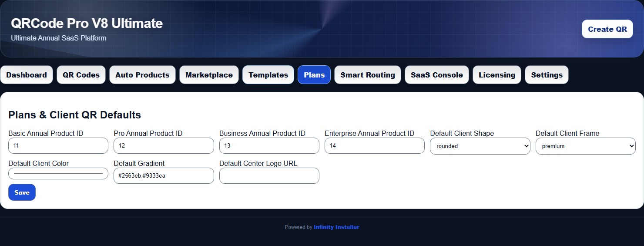Save the plan defaults

point(22,192)
